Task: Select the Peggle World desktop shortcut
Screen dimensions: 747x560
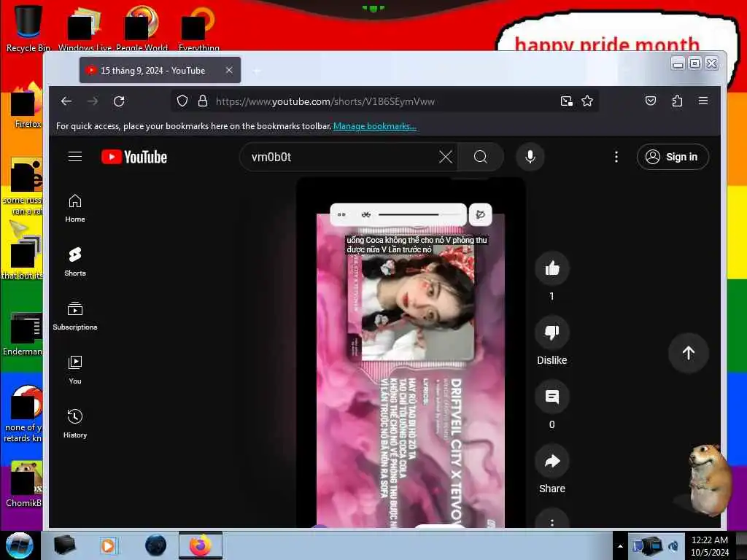Action: pos(142,28)
